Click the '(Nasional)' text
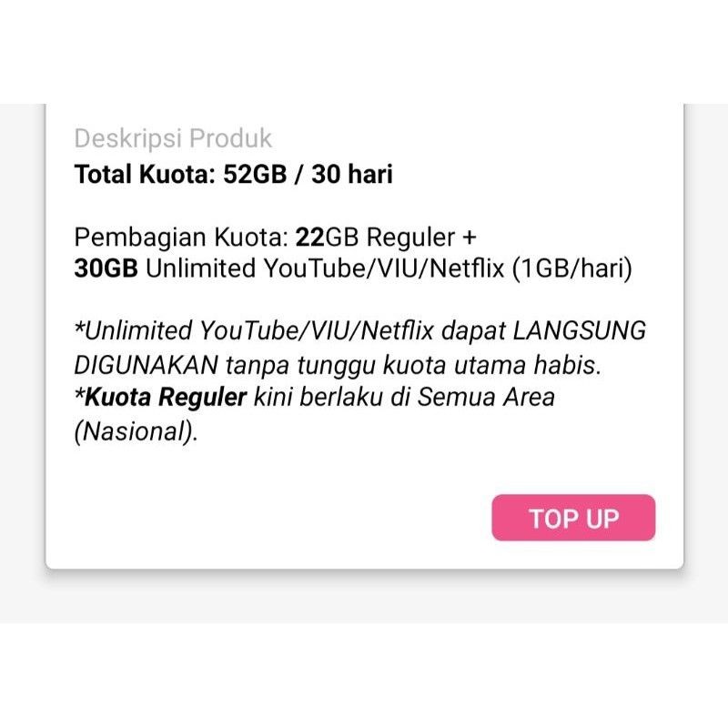728x728 pixels. click(x=135, y=432)
